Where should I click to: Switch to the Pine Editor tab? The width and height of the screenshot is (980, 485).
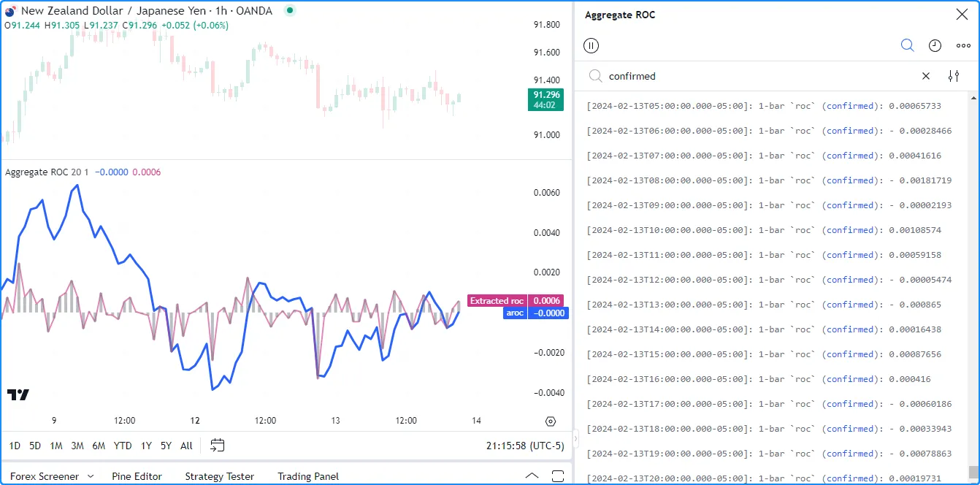pos(137,476)
